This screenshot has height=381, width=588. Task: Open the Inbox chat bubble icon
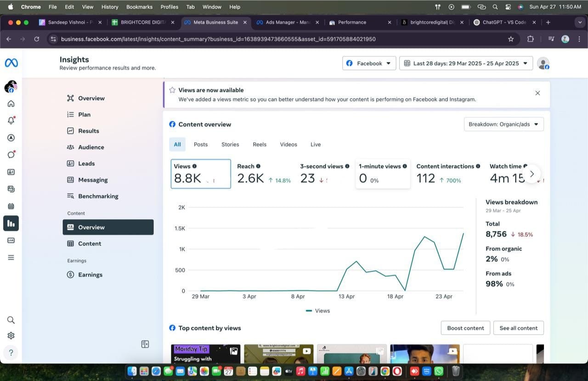[11, 155]
